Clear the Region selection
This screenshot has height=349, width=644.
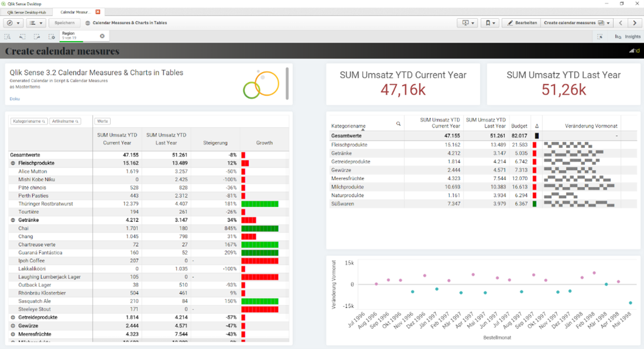click(102, 36)
